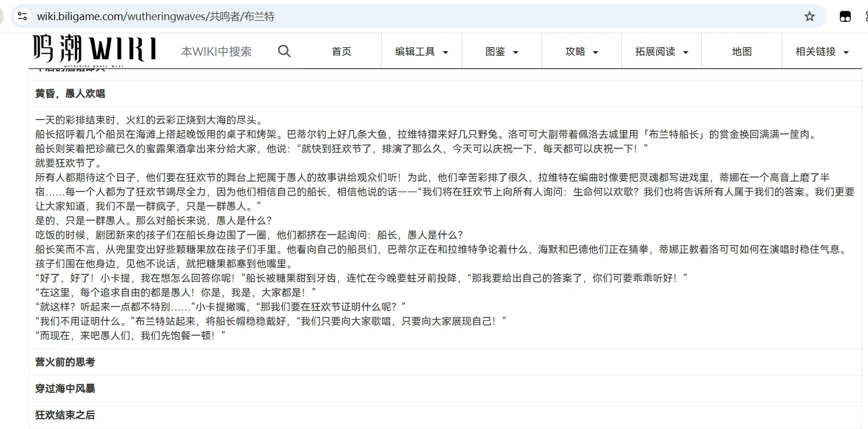Open the site information icon beside URL
868x429 pixels.
coord(22,17)
